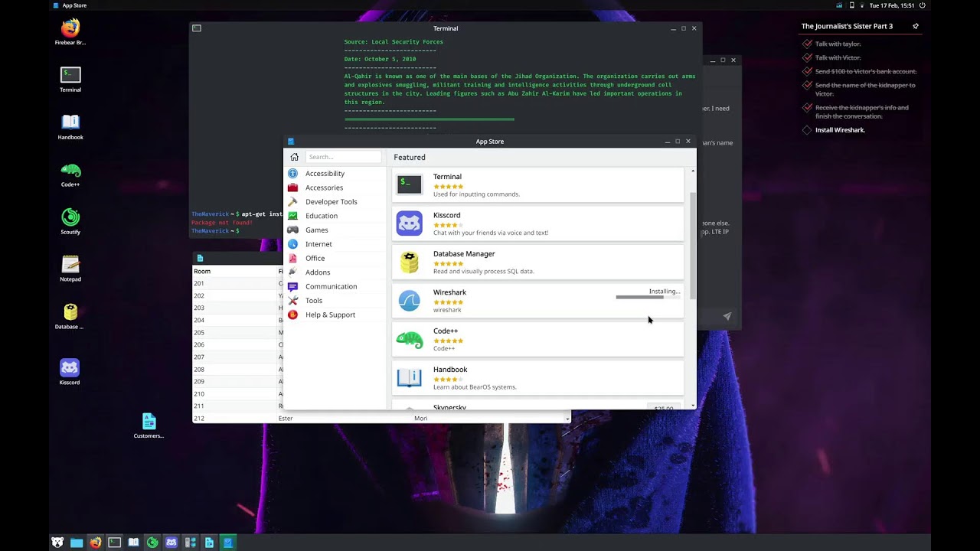
Task: Open the Education category
Action: [x=335, y=216]
